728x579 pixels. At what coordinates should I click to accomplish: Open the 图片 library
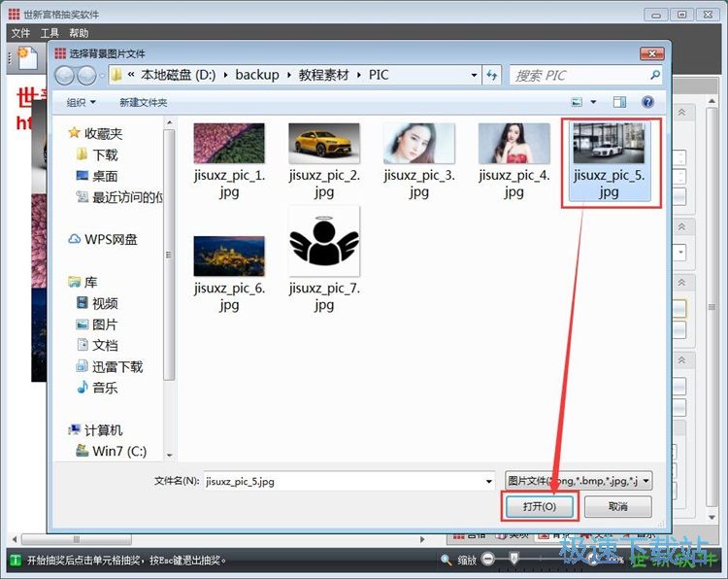tap(97, 324)
